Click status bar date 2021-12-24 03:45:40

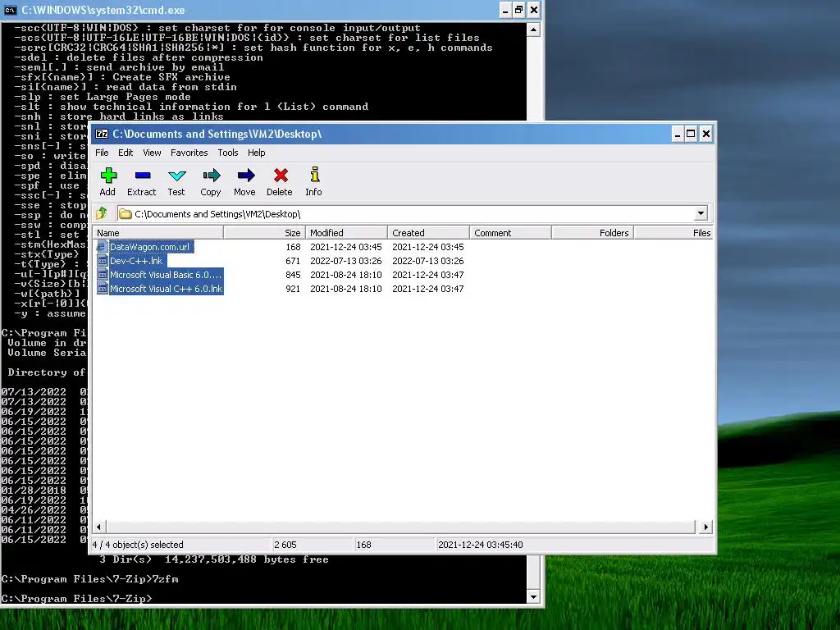(481, 545)
